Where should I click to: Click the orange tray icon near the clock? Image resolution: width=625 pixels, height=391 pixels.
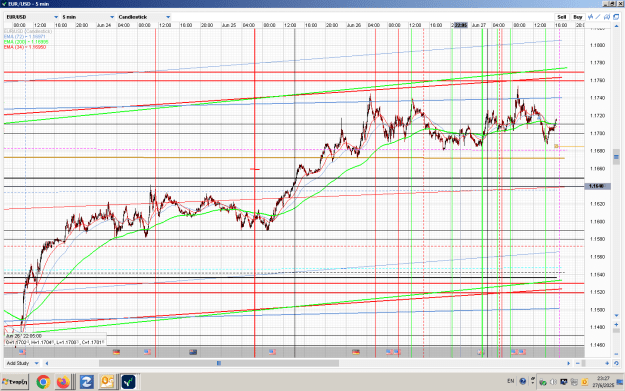click(585, 382)
